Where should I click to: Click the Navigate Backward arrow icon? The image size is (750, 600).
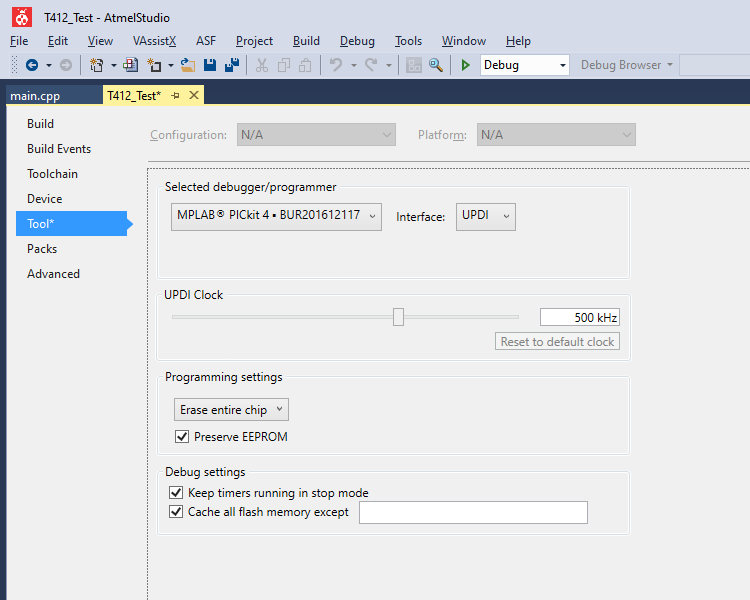(x=32, y=65)
